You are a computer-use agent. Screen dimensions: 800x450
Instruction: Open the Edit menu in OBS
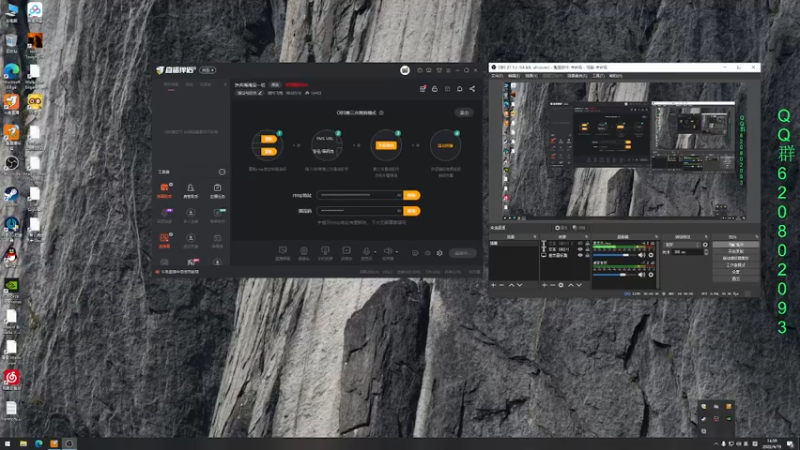pyautogui.click(x=514, y=76)
